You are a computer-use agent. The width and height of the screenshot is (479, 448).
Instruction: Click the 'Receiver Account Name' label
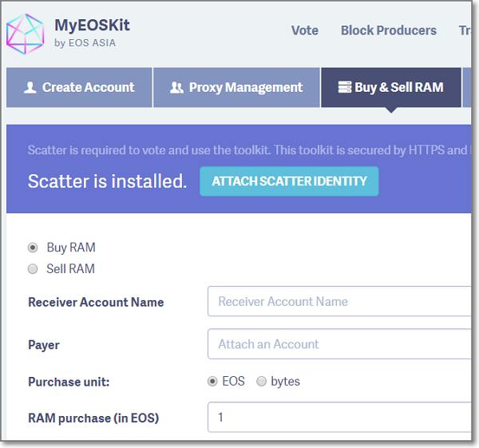(x=96, y=302)
